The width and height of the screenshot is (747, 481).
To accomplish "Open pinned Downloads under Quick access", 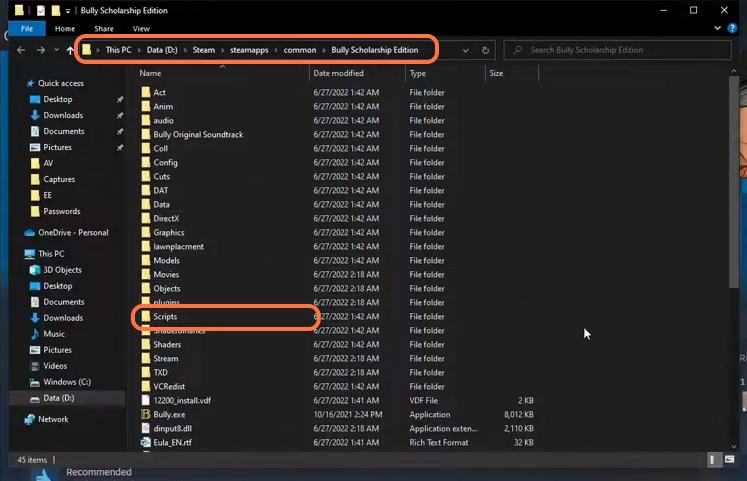I will [x=63, y=115].
